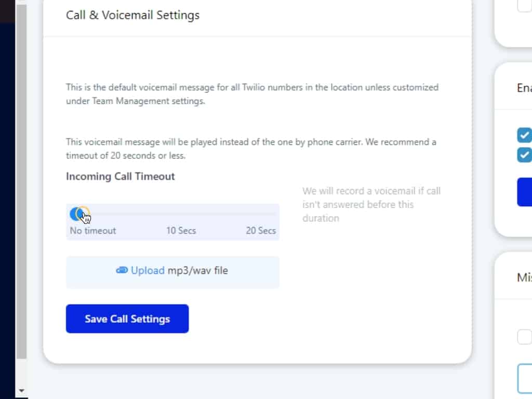Click the default voicemail message description text
This screenshot has width=532, height=399.
click(x=252, y=94)
